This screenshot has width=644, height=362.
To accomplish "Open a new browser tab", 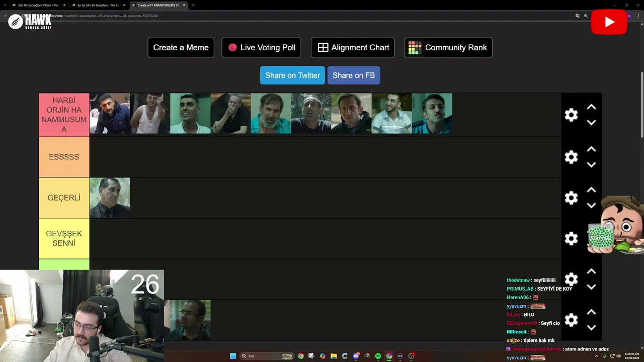I will click(x=193, y=5).
